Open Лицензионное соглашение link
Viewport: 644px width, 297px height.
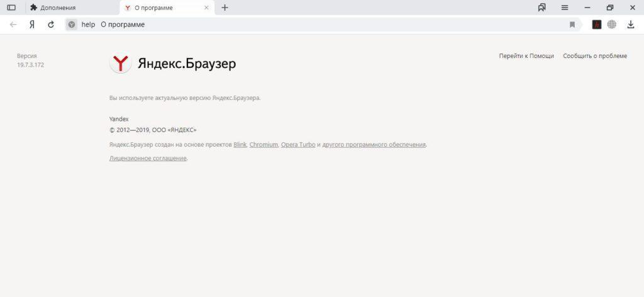pyautogui.click(x=148, y=158)
